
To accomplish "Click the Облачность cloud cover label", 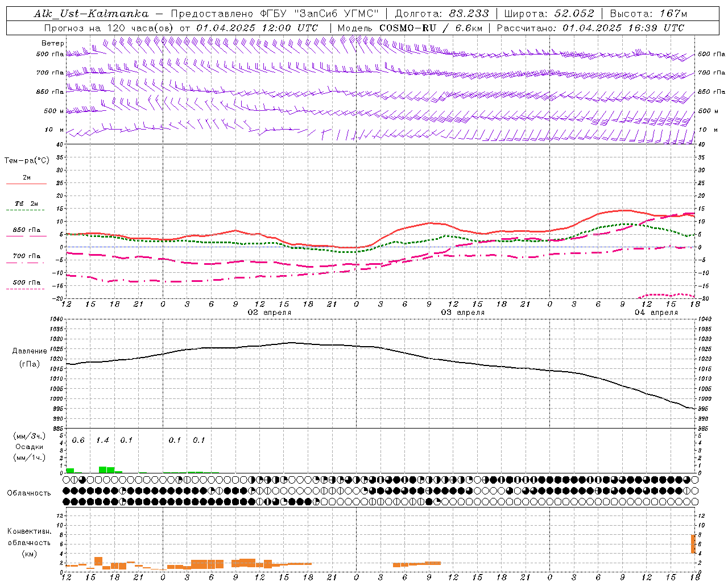I will (x=29, y=493).
